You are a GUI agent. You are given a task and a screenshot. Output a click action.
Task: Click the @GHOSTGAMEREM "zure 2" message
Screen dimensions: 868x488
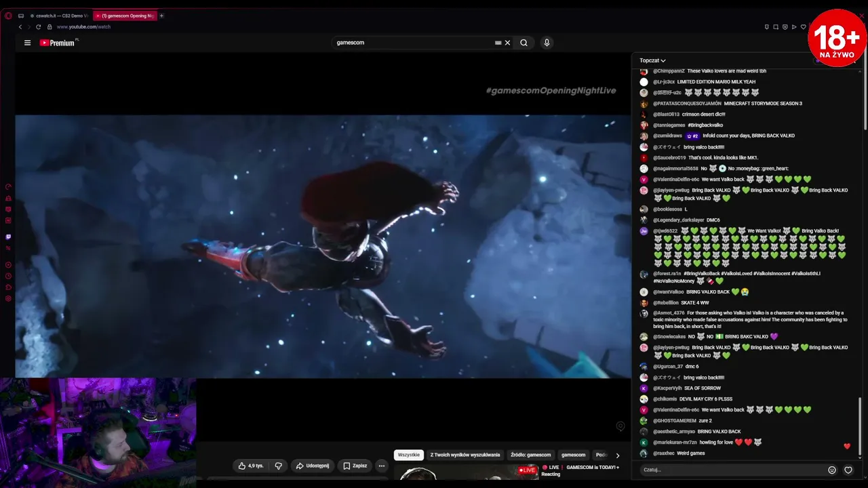(x=705, y=421)
